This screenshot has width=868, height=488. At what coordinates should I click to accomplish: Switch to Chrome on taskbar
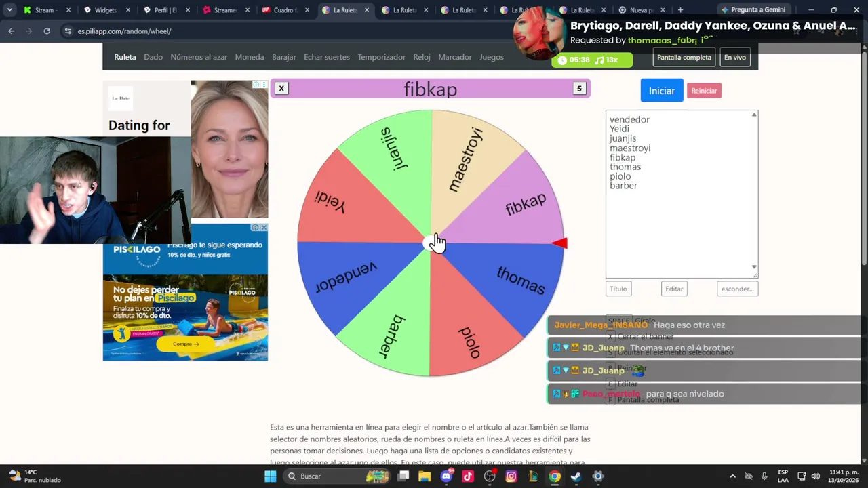click(555, 476)
